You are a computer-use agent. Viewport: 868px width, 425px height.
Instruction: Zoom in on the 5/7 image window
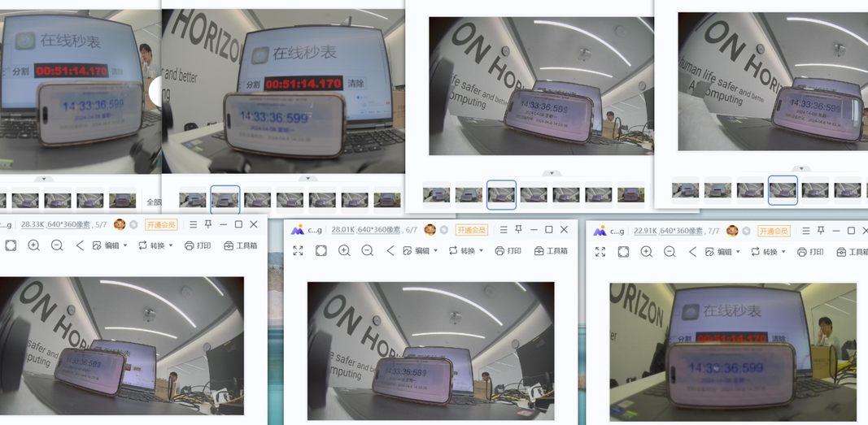(34, 245)
